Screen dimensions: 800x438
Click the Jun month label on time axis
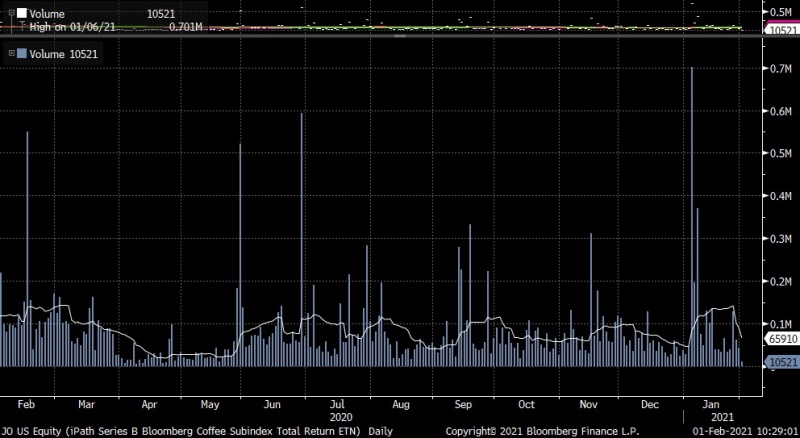click(x=272, y=404)
